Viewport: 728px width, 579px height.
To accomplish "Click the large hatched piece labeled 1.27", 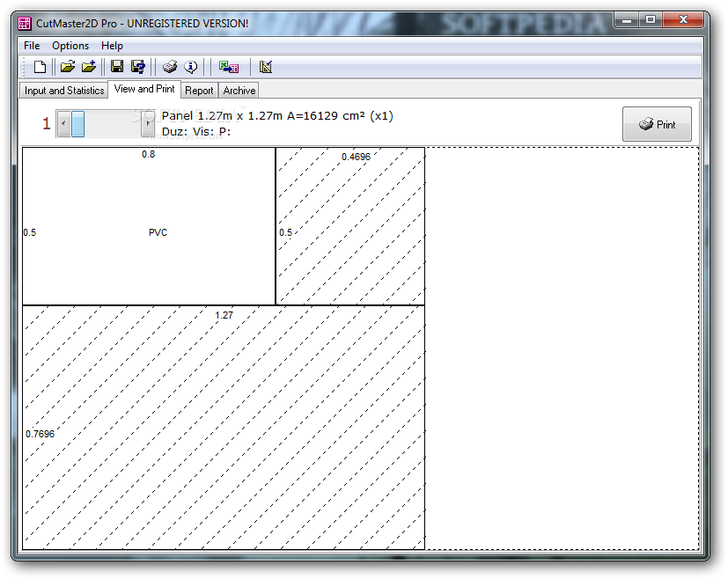I will pos(224,428).
